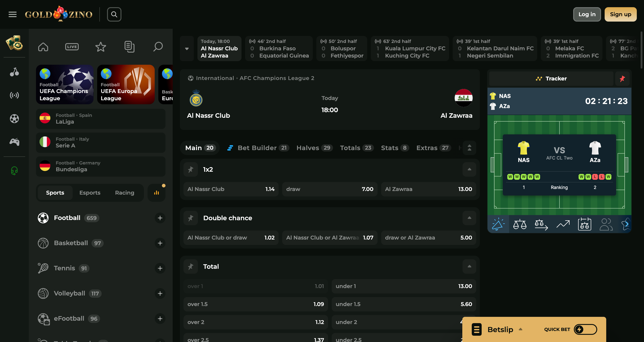Select the Sports tab

click(x=55, y=193)
